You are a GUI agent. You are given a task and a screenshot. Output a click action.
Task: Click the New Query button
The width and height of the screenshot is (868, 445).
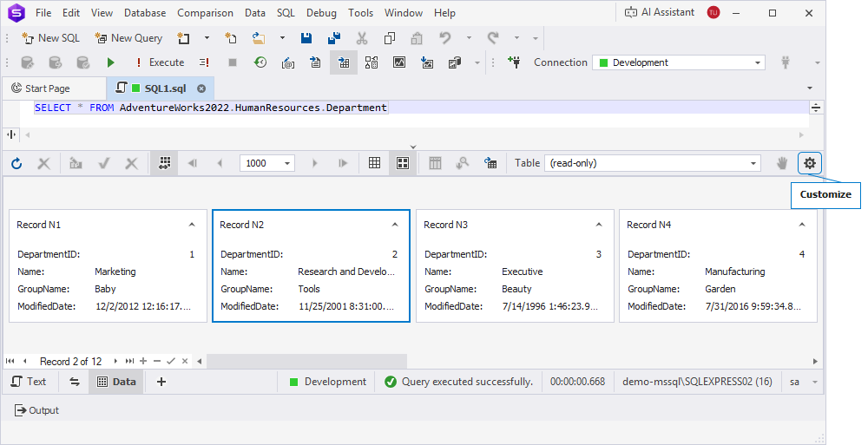tap(128, 38)
